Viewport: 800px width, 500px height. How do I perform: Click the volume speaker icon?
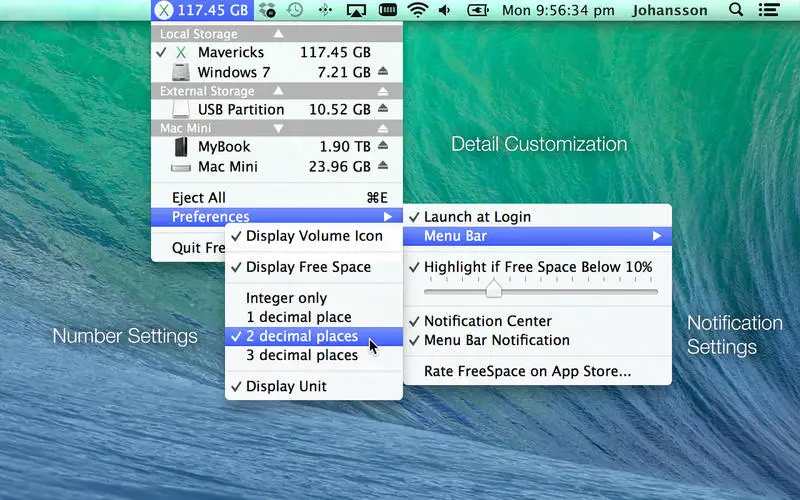445,10
